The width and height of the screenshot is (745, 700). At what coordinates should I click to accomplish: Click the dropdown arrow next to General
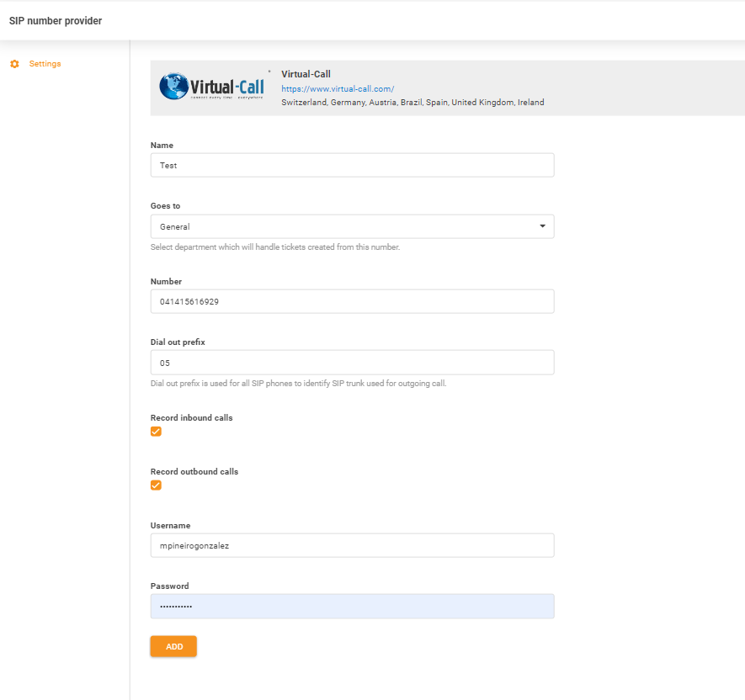tap(543, 225)
